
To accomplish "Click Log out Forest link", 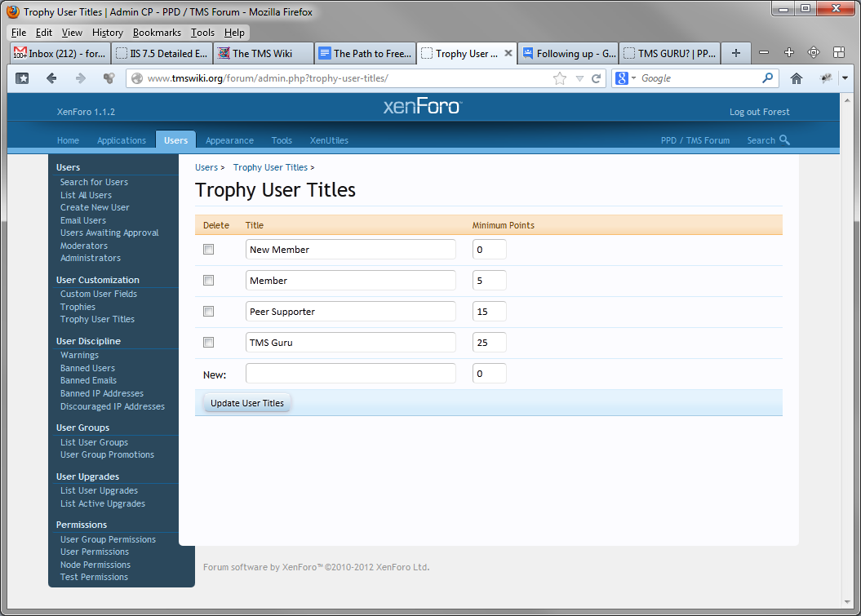I will pyautogui.click(x=760, y=112).
